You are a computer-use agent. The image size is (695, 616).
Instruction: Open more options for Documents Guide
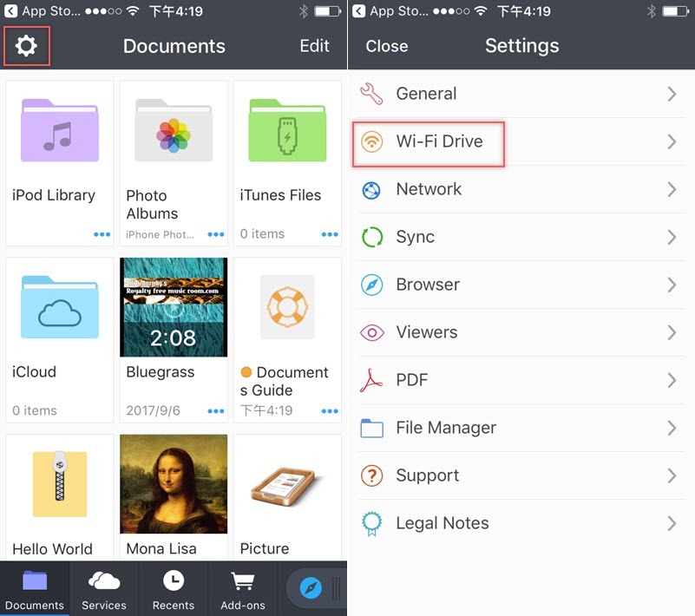point(330,411)
